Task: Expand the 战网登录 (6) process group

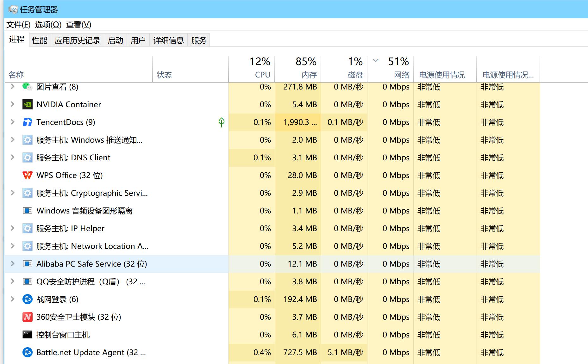Action: (12, 299)
